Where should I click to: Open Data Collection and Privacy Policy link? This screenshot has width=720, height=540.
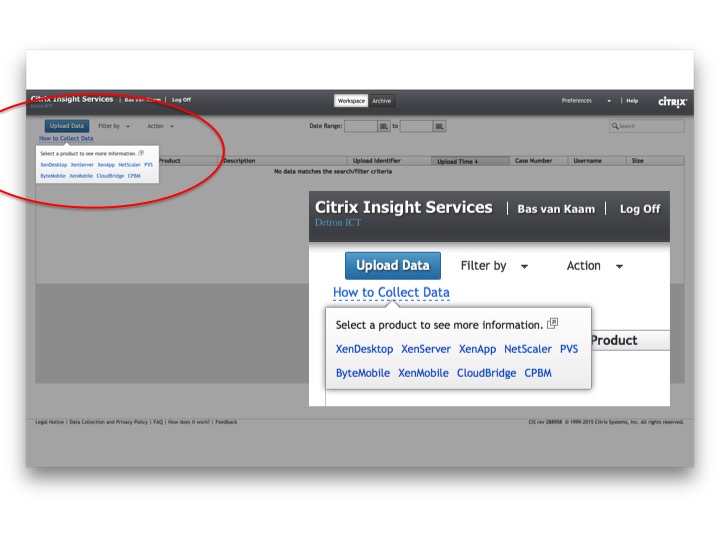pos(108,422)
